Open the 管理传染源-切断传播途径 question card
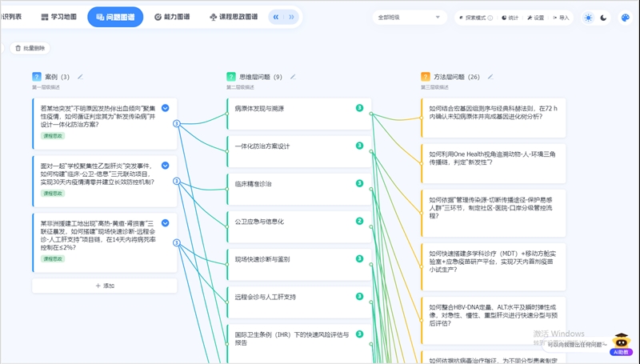Viewport: 640px width, 364px height. click(494, 213)
